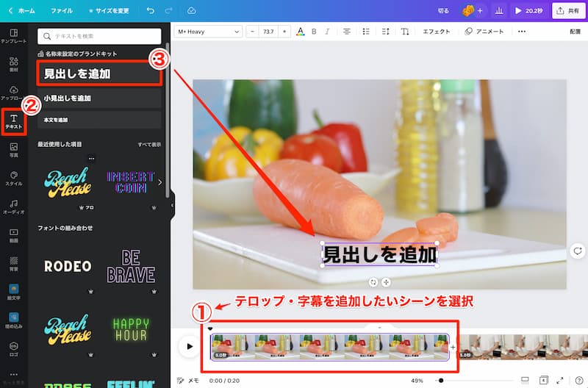Open the Audio sidebar panel
Screen dimensions: 588x388
pyautogui.click(x=13, y=207)
